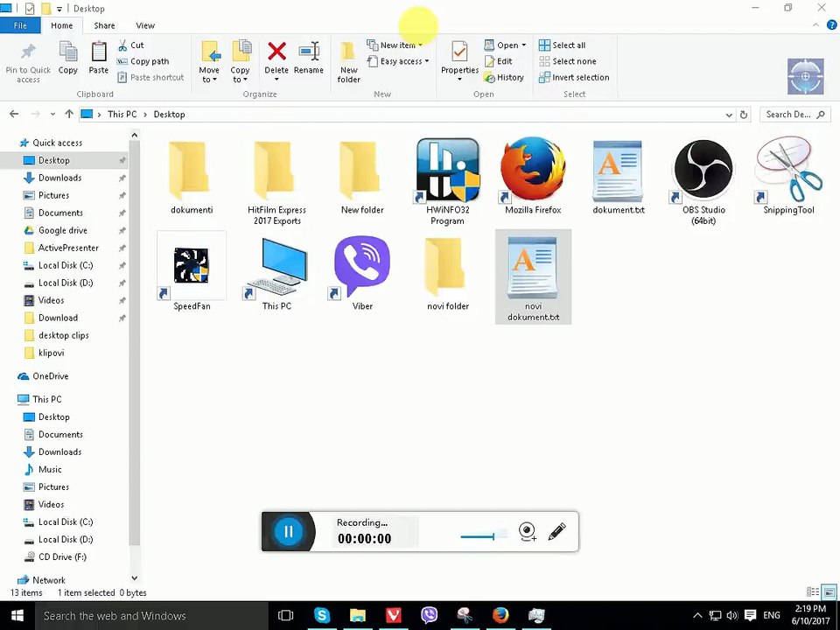Switch to the Home ribbon tab
840x630 pixels.
point(61,25)
